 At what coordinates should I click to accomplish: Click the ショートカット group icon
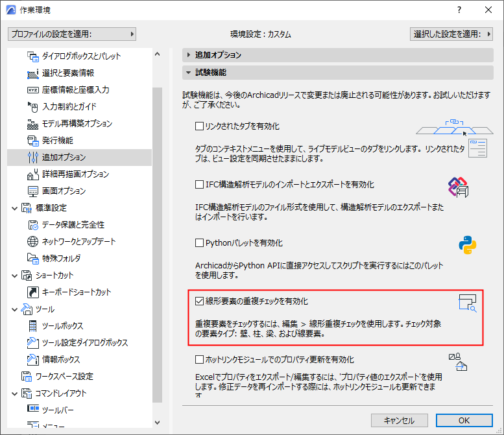[x=27, y=276]
